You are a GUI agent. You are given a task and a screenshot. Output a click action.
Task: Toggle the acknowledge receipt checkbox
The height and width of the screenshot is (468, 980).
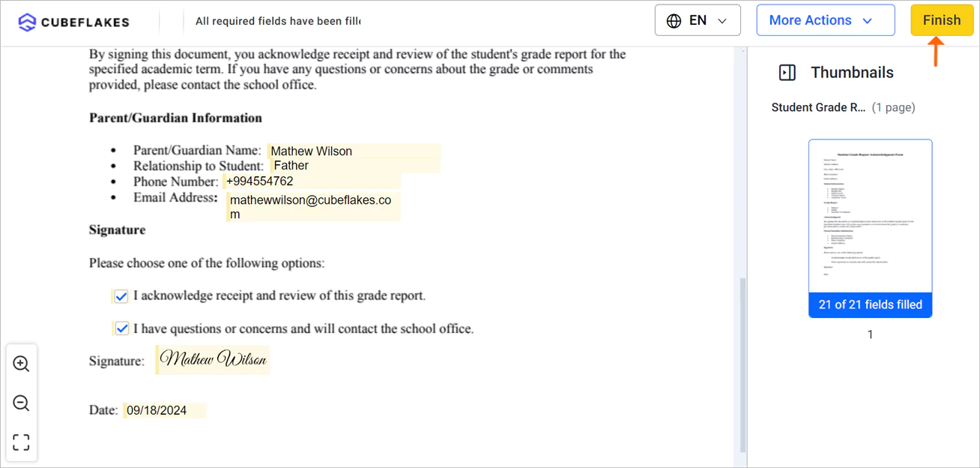(121, 296)
